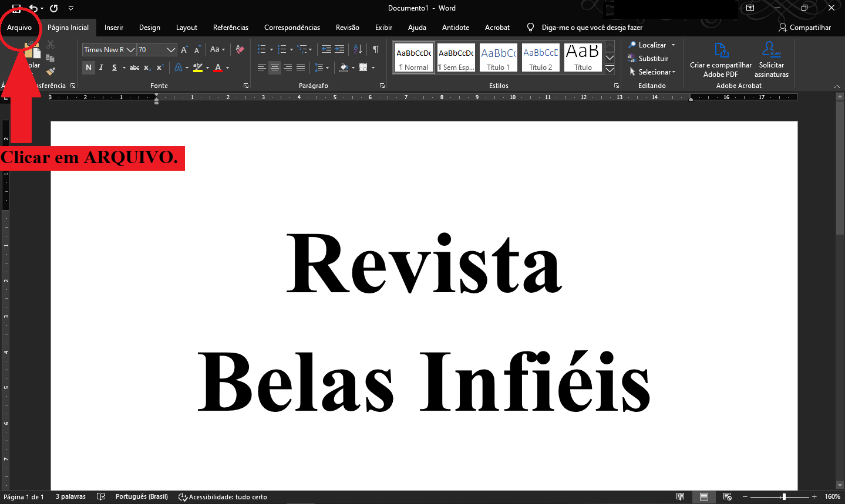Apply the Normal style
This screenshot has height=504, width=845.
tap(414, 57)
